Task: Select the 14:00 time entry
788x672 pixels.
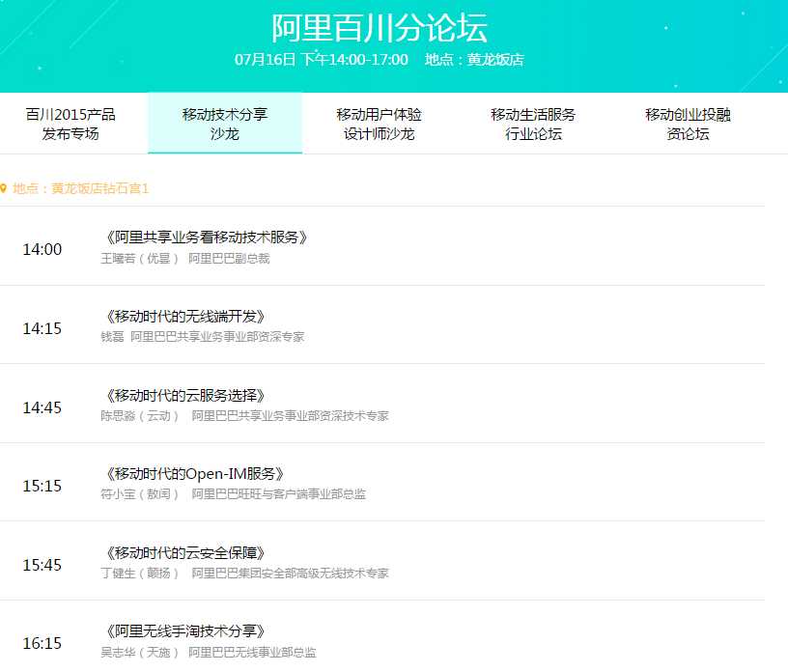Action: (x=42, y=249)
